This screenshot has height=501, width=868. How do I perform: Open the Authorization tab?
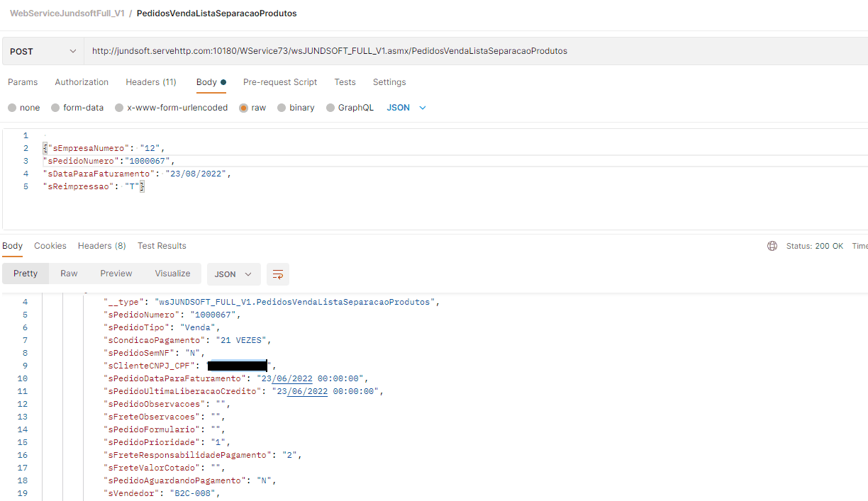pos(82,82)
